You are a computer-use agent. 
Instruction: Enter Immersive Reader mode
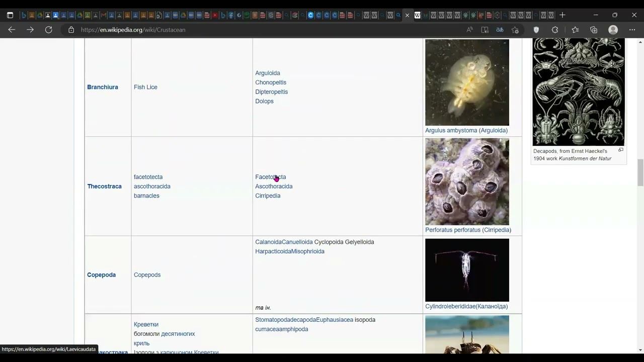click(485, 30)
